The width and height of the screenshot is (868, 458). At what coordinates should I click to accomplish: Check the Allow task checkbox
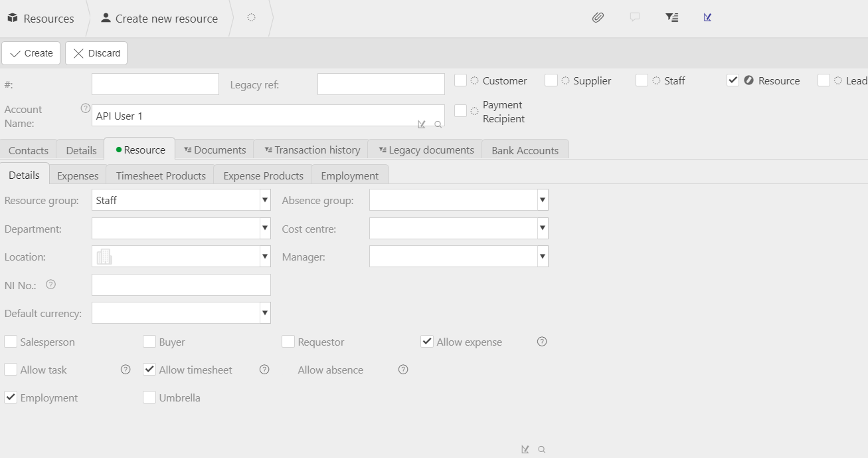tap(11, 370)
